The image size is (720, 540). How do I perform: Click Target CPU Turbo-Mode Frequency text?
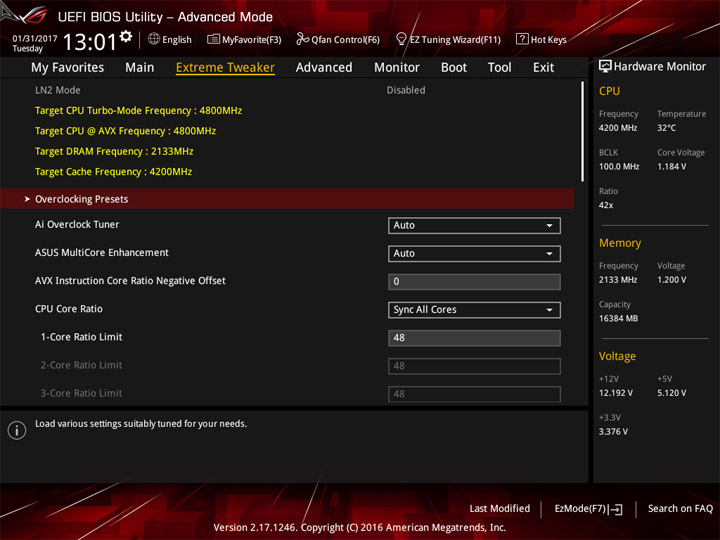point(138,111)
